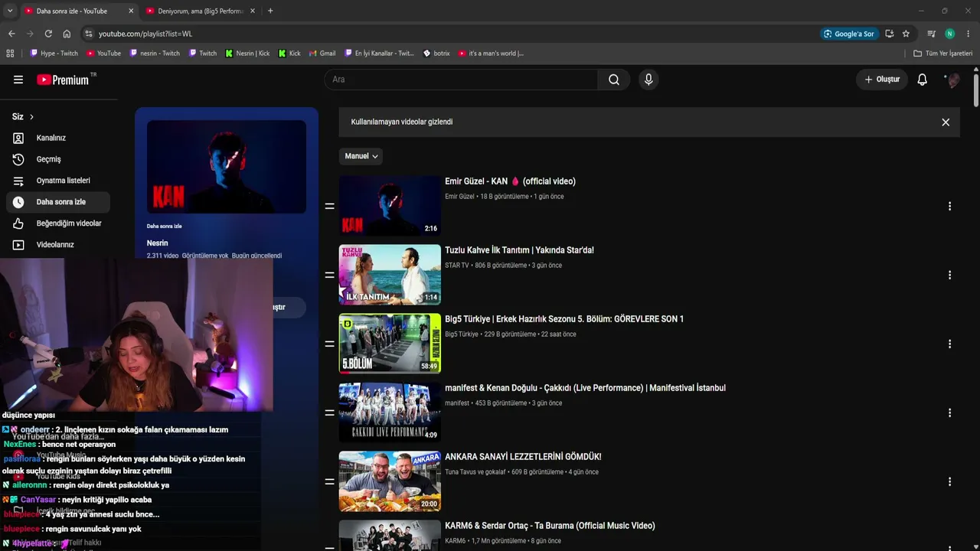Screen dimensions: 980x551
Task: Open the STAR TV channel link
Action: point(456,266)
